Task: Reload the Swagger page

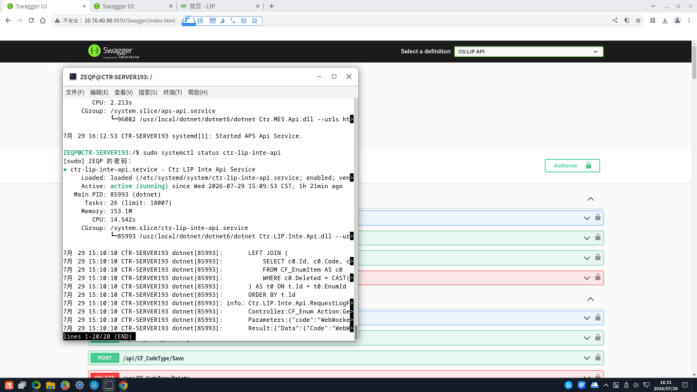Action: [31, 20]
